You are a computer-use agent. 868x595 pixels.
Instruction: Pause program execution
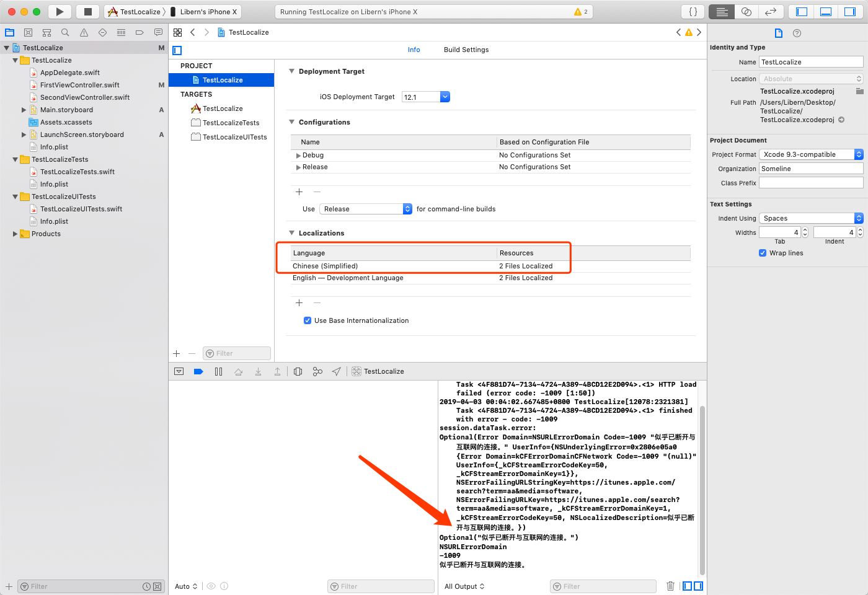(218, 371)
